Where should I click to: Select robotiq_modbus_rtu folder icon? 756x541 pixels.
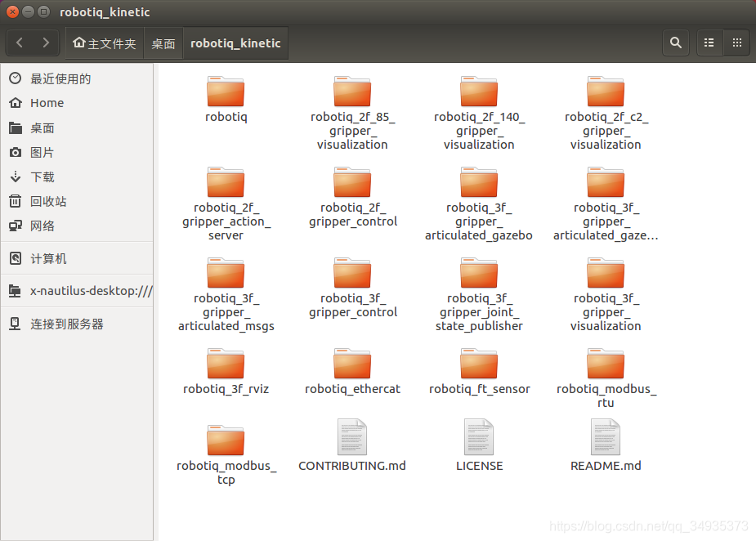tap(606, 363)
